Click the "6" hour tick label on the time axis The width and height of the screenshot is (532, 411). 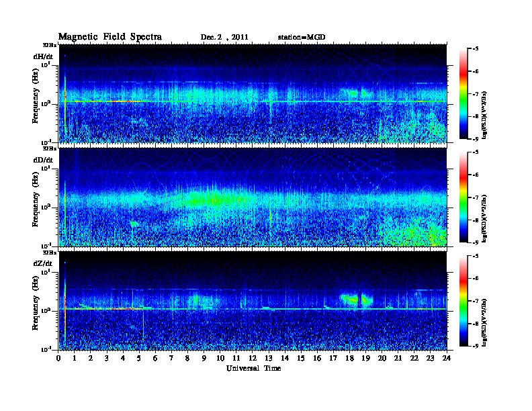155,358
